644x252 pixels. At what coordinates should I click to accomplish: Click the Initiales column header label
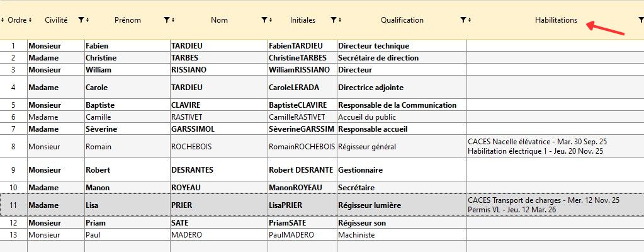tap(303, 20)
